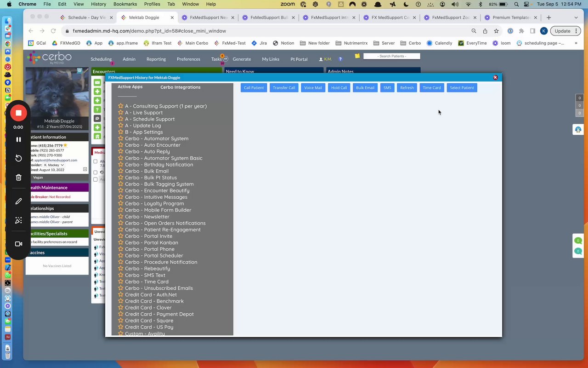Click the Select Patient button

click(462, 87)
